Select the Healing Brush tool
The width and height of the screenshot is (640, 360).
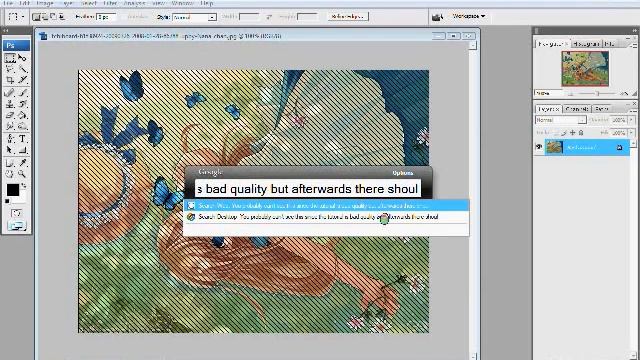[x=10, y=93]
